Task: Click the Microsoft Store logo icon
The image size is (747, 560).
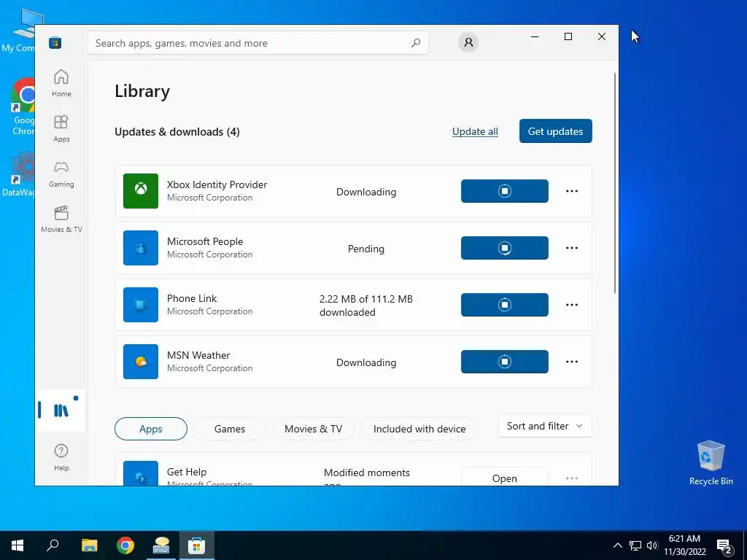Action: [x=55, y=43]
